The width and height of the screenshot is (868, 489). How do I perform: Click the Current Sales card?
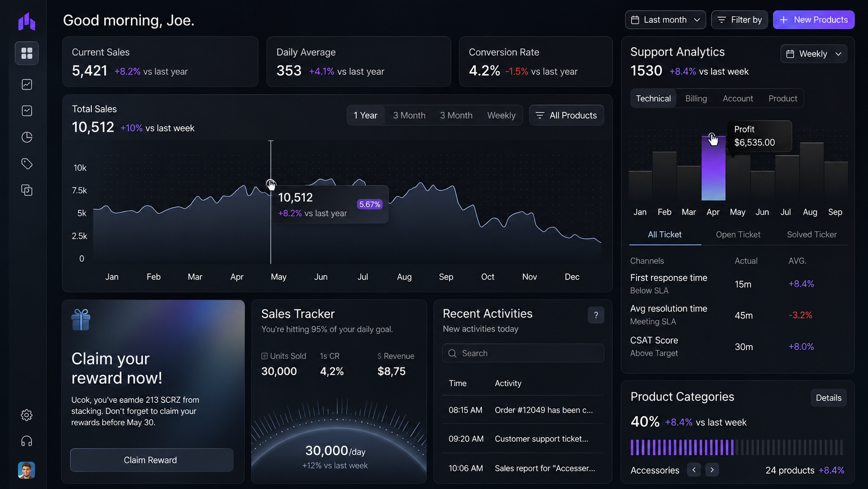(160, 61)
